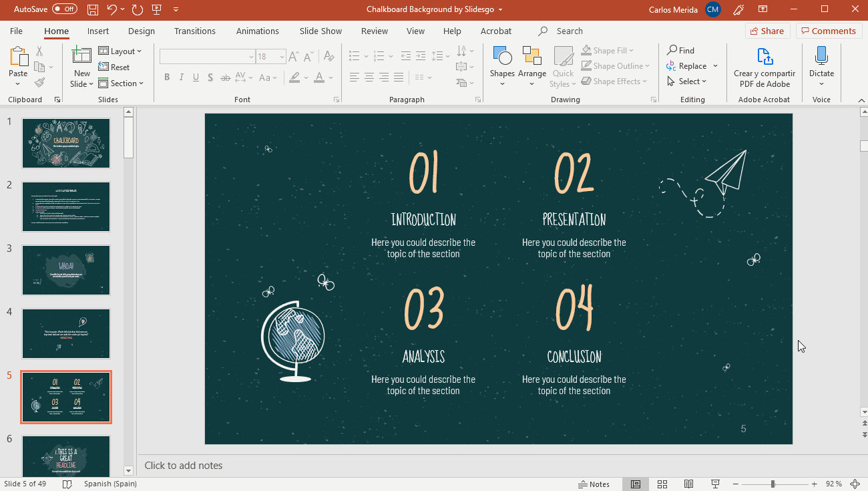This screenshot has width=868, height=491.
Task: Toggle Italic formatting
Action: (182, 77)
